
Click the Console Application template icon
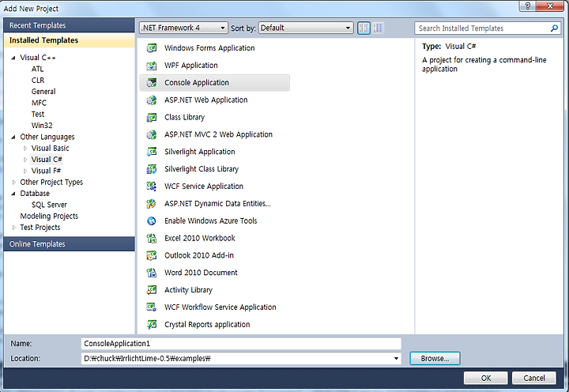(151, 83)
